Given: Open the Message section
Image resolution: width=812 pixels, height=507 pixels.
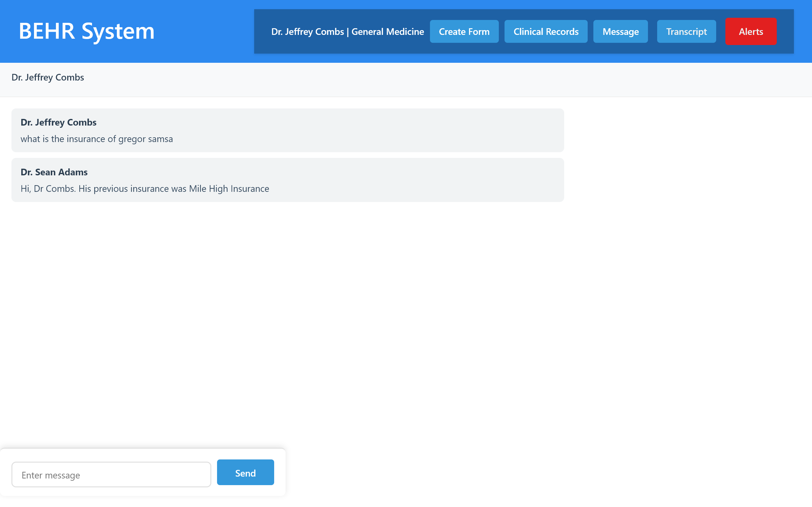Looking at the screenshot, I should coord(620,31).
